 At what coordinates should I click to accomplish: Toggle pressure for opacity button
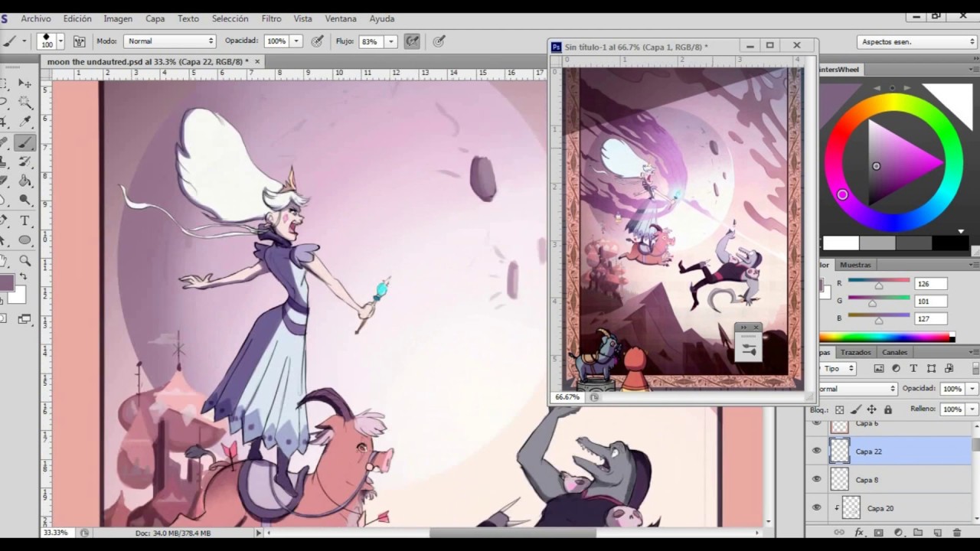click(x=317, y=41)
